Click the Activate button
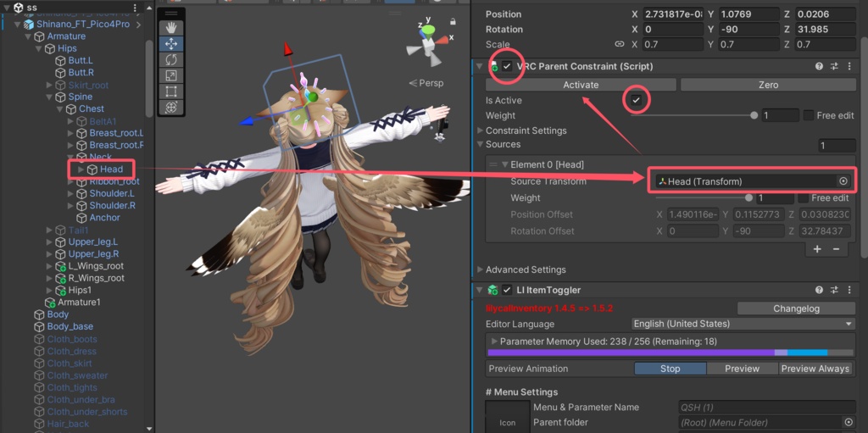 (581, 85)
